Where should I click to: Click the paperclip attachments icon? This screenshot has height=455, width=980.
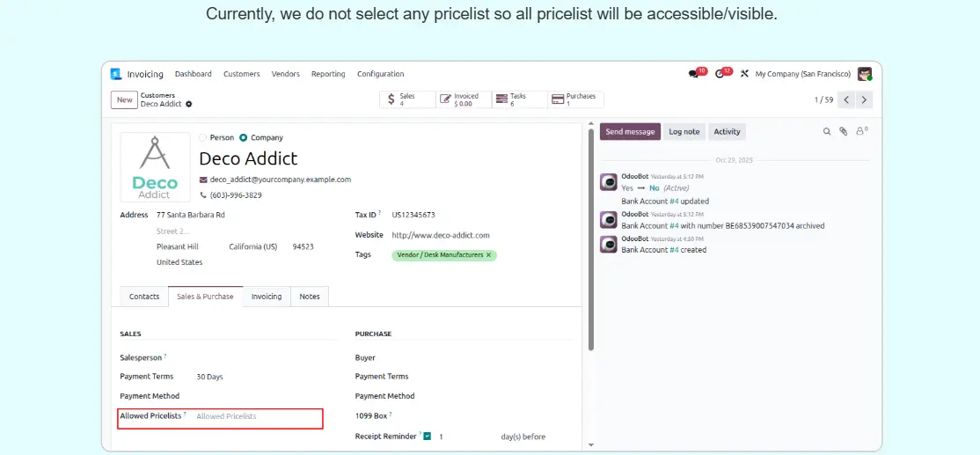pos(843,131)
